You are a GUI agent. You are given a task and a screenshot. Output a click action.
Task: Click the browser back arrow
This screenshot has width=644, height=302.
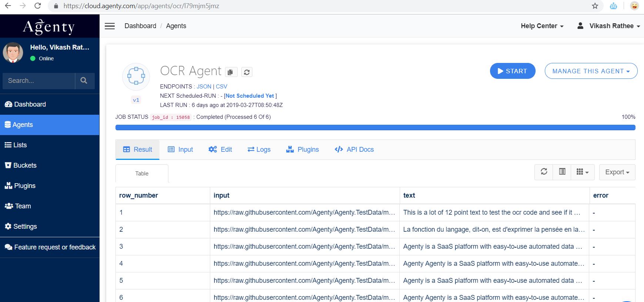tap(8, 6)
